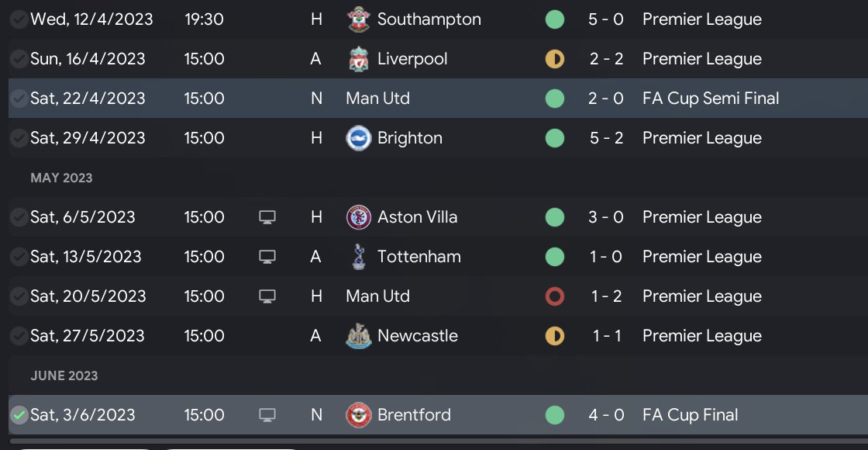868x450 pixels.
Task: Open the 4 - 0 FA Cup Final result
Action: click(605, 415)
